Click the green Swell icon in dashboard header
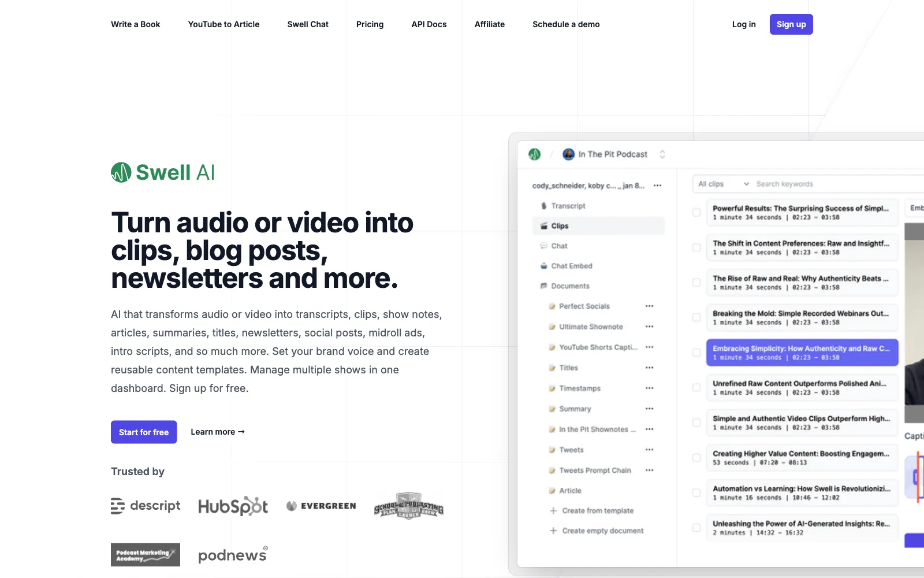The height and width of the screenshot is (578, 924). [x=534, y=154]
